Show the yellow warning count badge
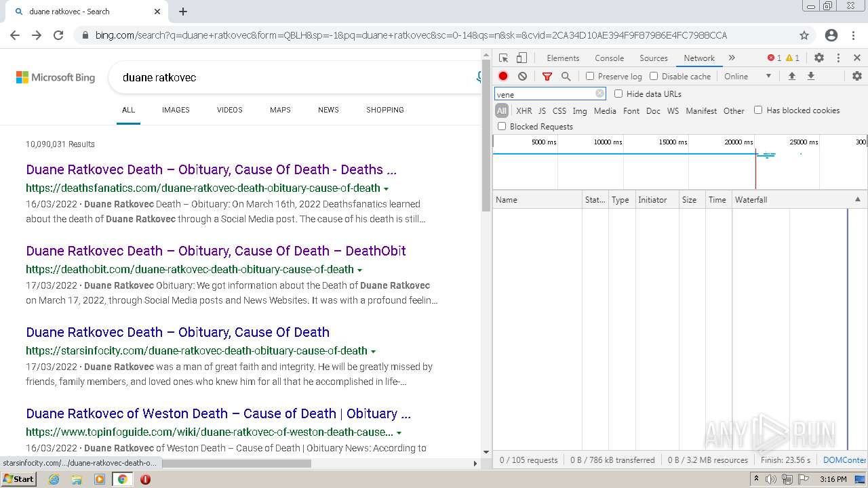This screenshot has height=488, width=868. [793, 58]
